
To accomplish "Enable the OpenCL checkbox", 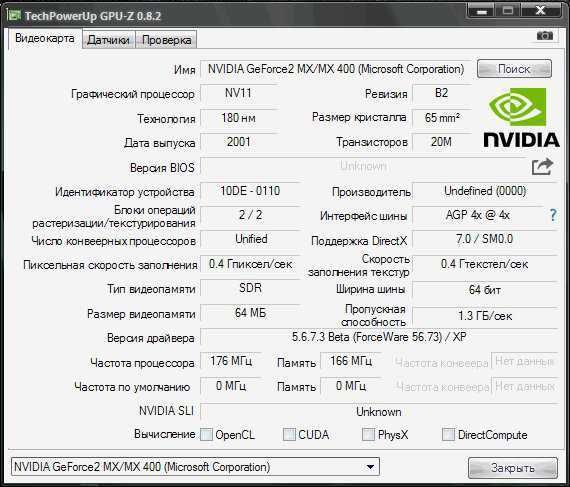I will tap(206, 434).
